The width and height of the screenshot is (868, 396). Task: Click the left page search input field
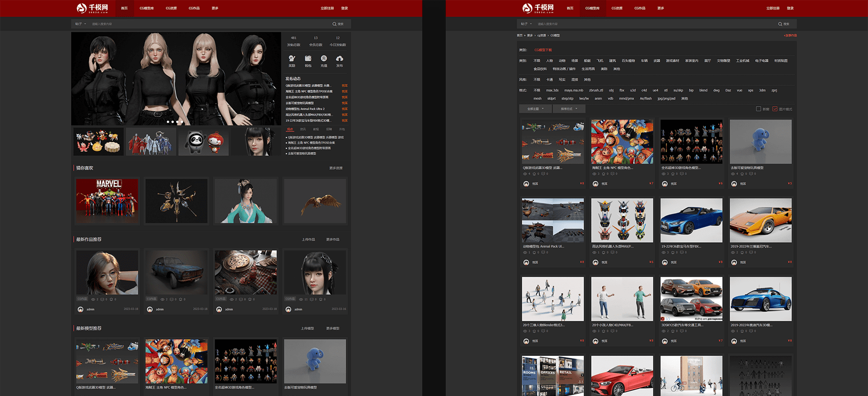(210, 24)
